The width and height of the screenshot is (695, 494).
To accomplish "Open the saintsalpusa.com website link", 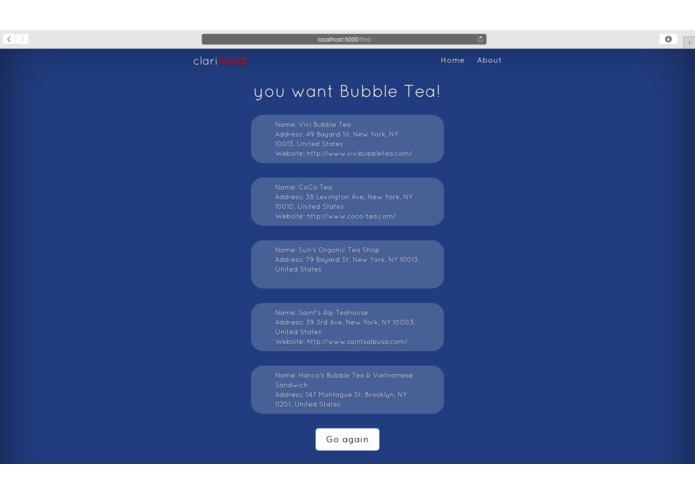I will (357, 342).
